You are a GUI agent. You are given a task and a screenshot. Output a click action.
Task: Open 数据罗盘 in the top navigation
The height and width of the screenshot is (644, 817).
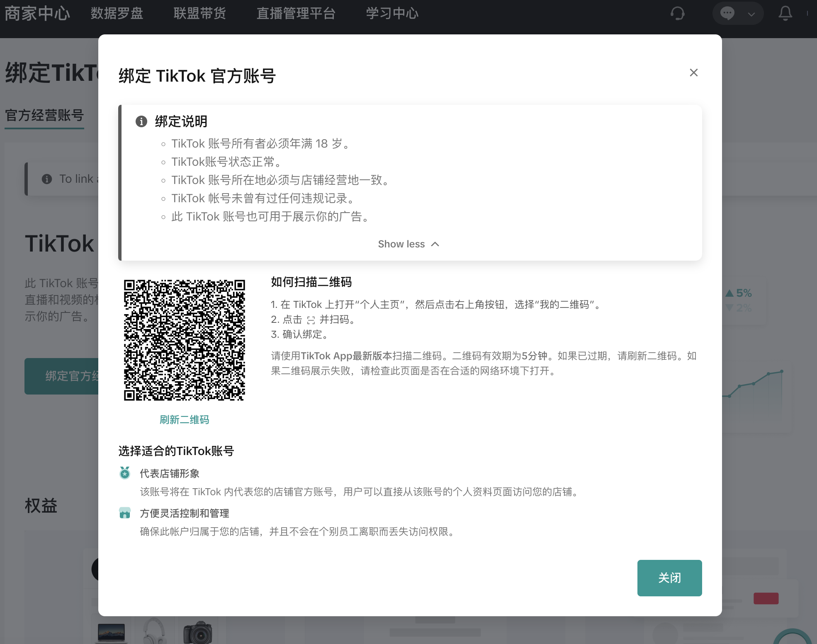[117, 13]
